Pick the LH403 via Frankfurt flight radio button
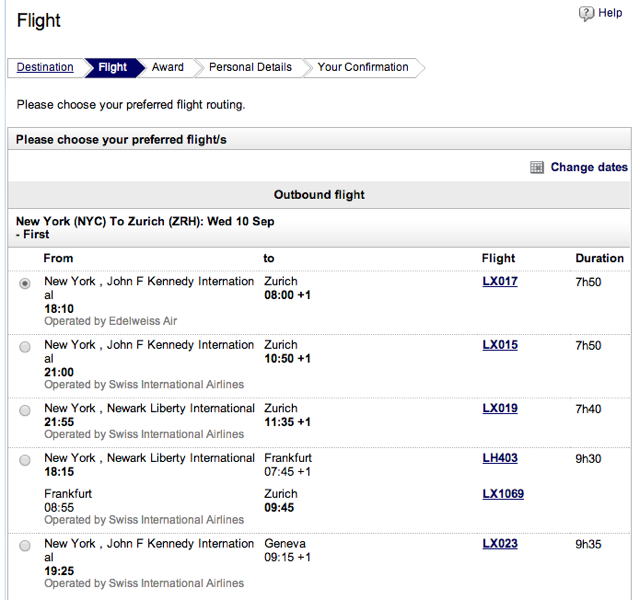640x600 pixels. [x=25, y=460]
